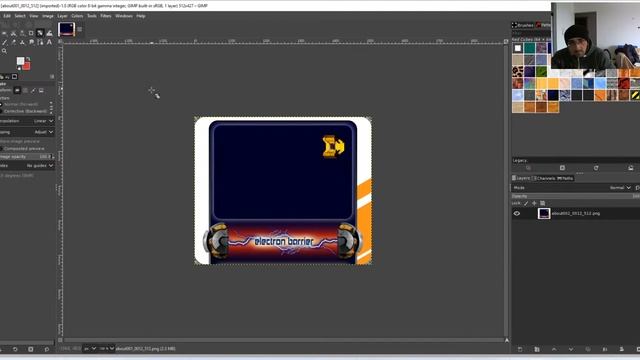
Task: Open the Windows menu
Action: [x=124, y=16]
